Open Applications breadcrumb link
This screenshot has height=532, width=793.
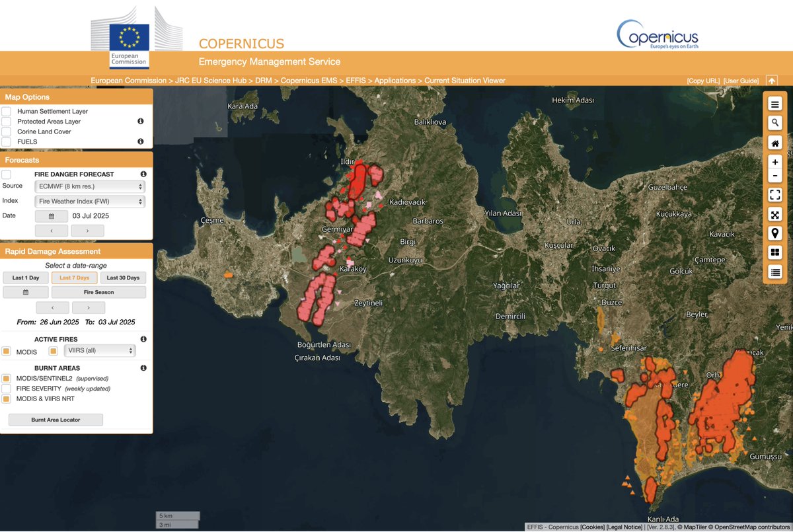click(395, 81)
